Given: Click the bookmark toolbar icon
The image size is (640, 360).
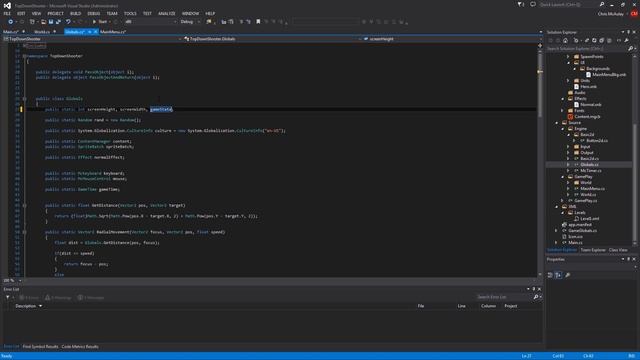Looking at the screenshot, I should click(258, 22).
